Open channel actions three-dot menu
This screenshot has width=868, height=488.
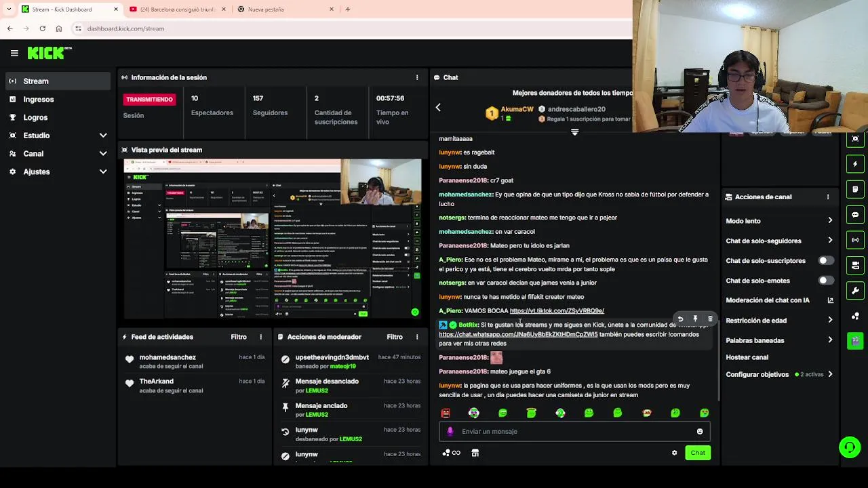point(827,197)
